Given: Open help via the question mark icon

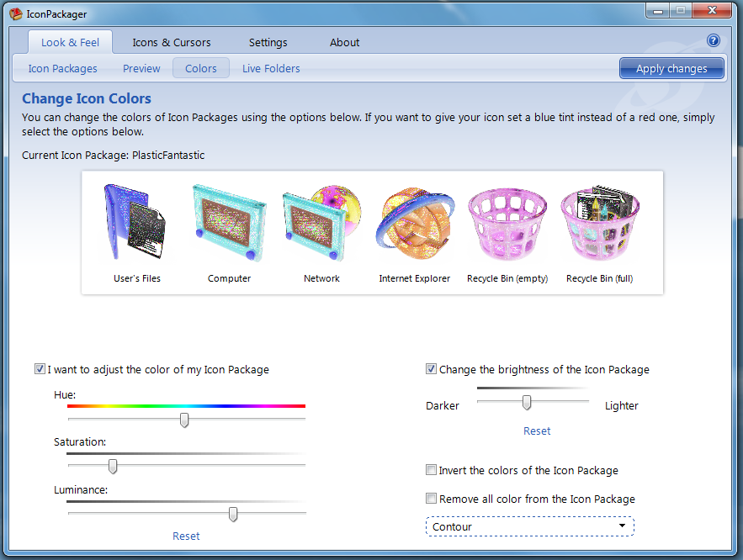Looking at the screenshot, I should click(x=713, y=40).
